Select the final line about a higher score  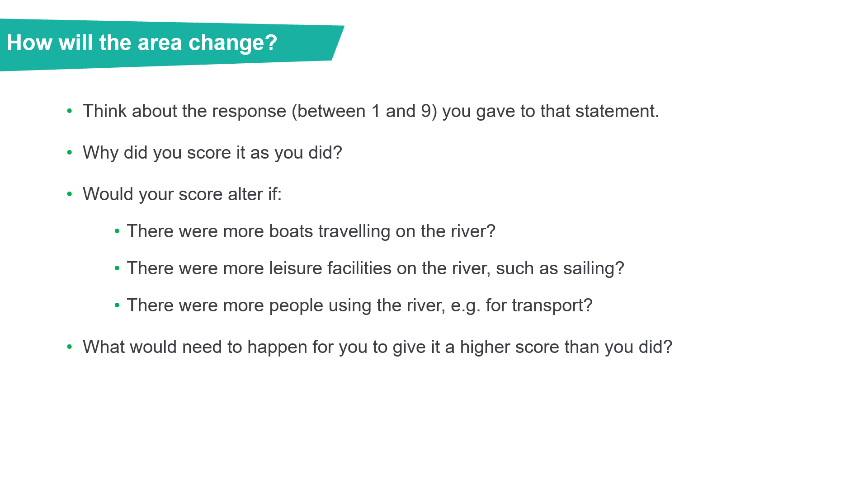click(x=377, y=347)
